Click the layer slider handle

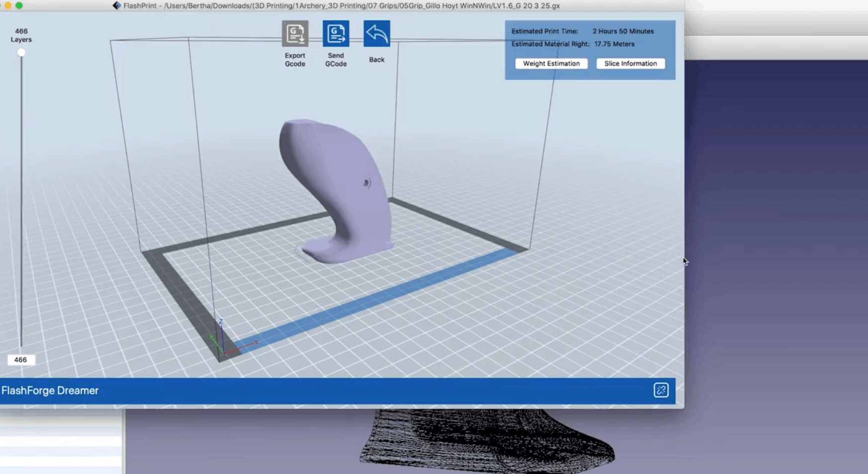(21, 53)
